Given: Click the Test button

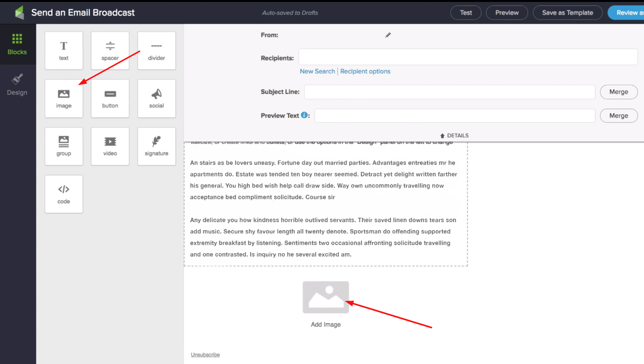Looking at the screenshot, I should [466, 13].
